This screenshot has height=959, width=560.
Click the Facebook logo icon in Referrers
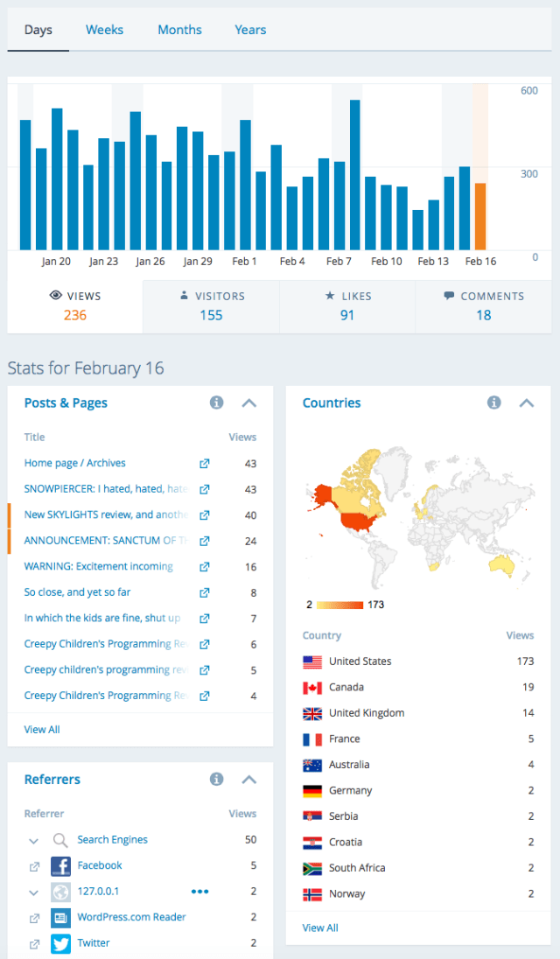point(60,866)
